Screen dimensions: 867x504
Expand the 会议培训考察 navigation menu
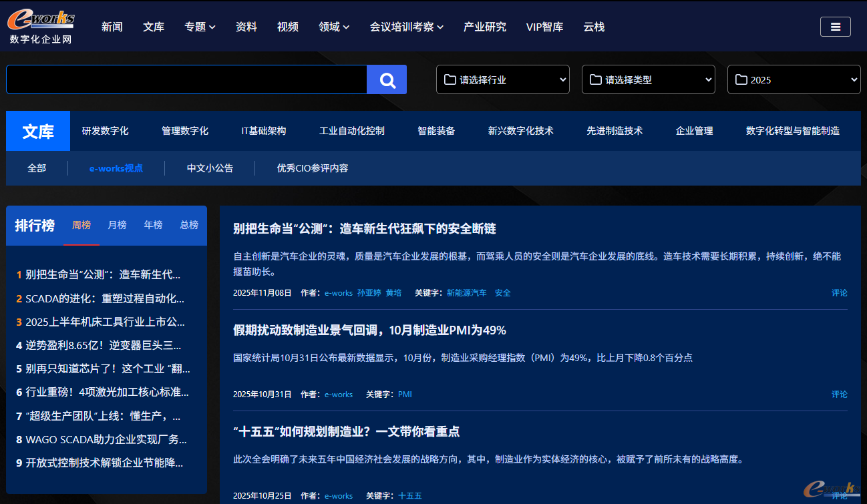point(406,27)
